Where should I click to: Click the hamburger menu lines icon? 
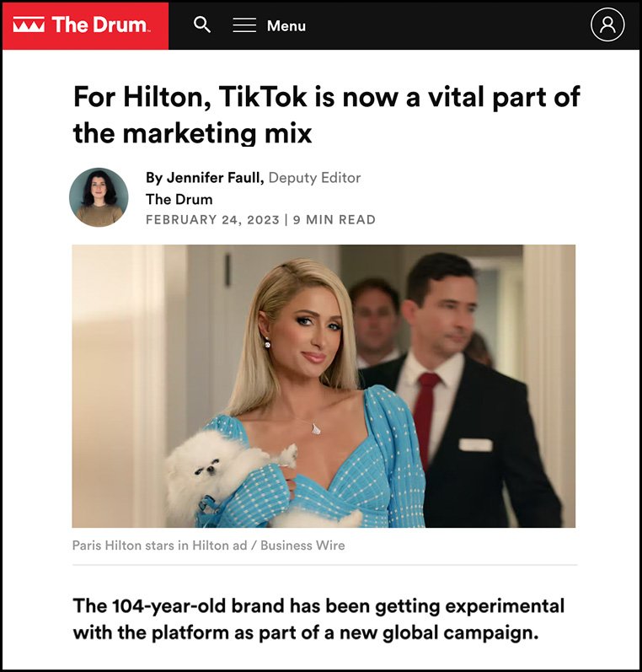(x=244, y=25)
